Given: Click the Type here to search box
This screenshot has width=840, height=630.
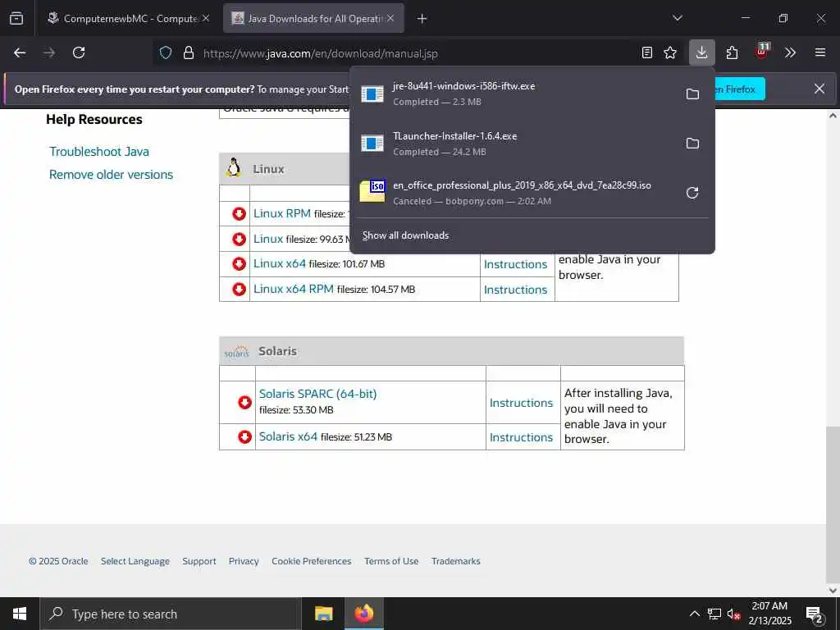Looking at the screenshot, I should [x=171, y=614].
